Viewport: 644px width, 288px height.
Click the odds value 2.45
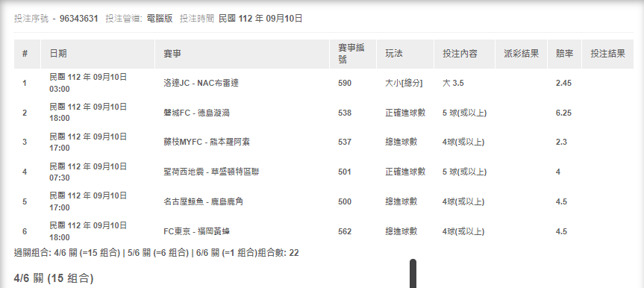(563, 83)
